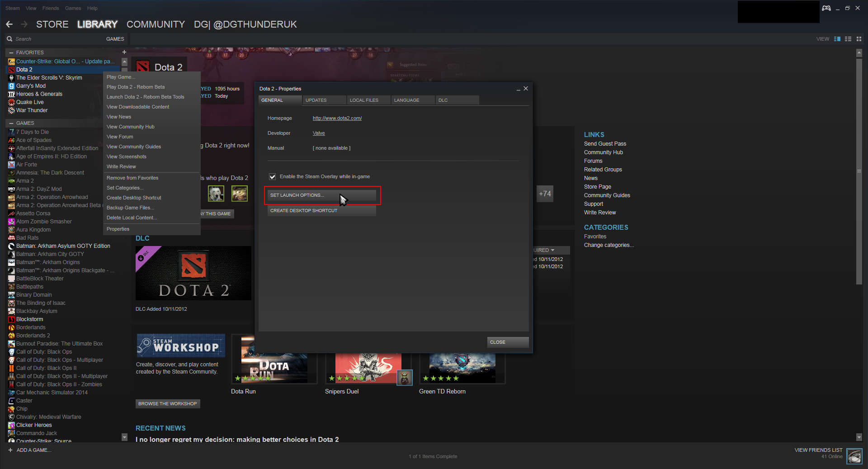
Task: Open the Help menu
Action: coord(92,8)
